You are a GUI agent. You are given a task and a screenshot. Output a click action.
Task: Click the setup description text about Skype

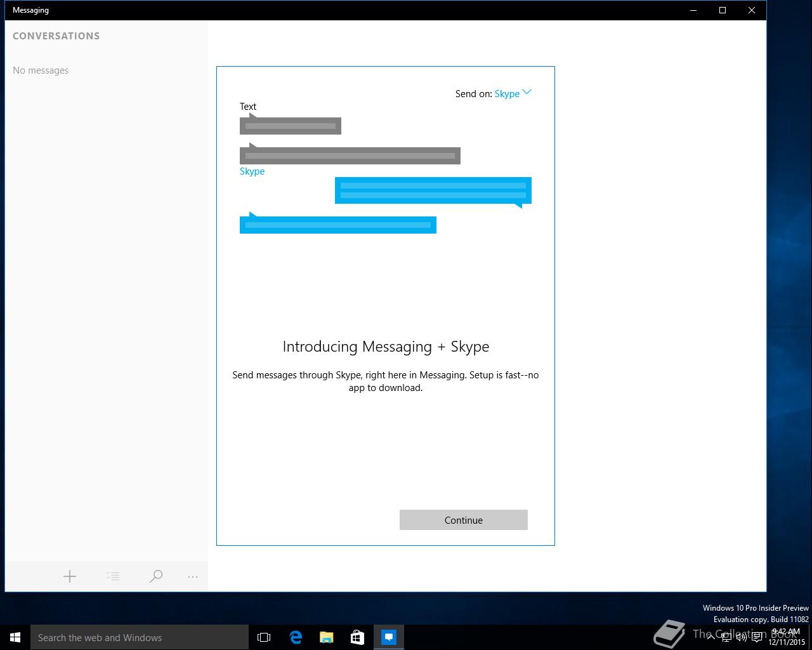pos(386,381)
